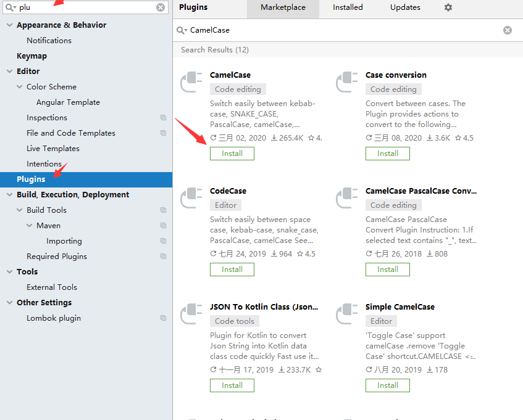
Task: Collapse the Other Settings section
Action: tap(10, 302)
